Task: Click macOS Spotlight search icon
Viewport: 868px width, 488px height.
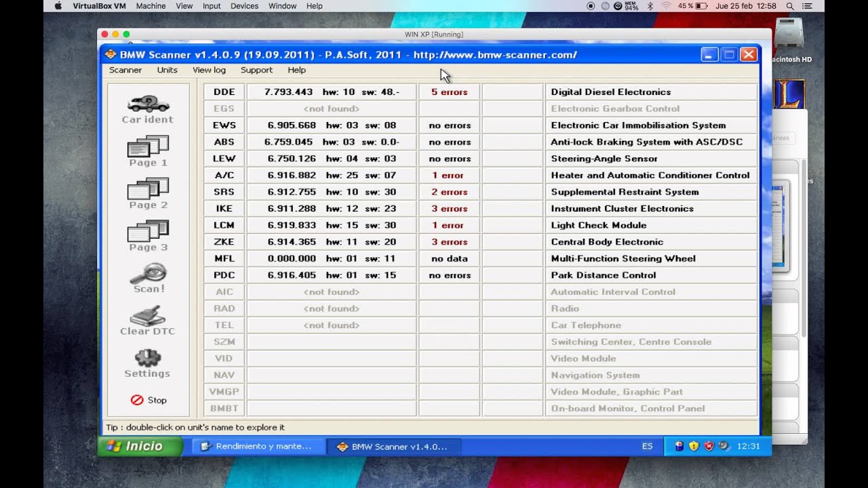Action: tap(790, 6)
